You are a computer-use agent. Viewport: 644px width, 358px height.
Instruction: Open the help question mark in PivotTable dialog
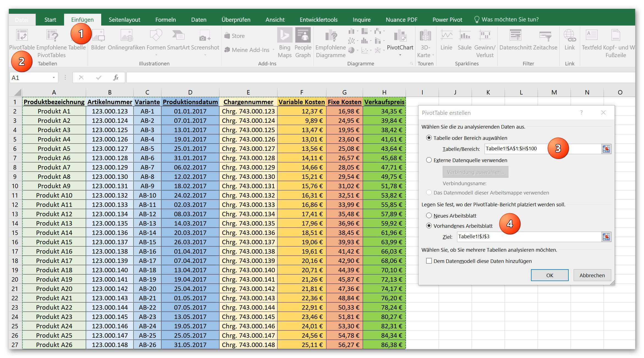click(x=581, y=113)
